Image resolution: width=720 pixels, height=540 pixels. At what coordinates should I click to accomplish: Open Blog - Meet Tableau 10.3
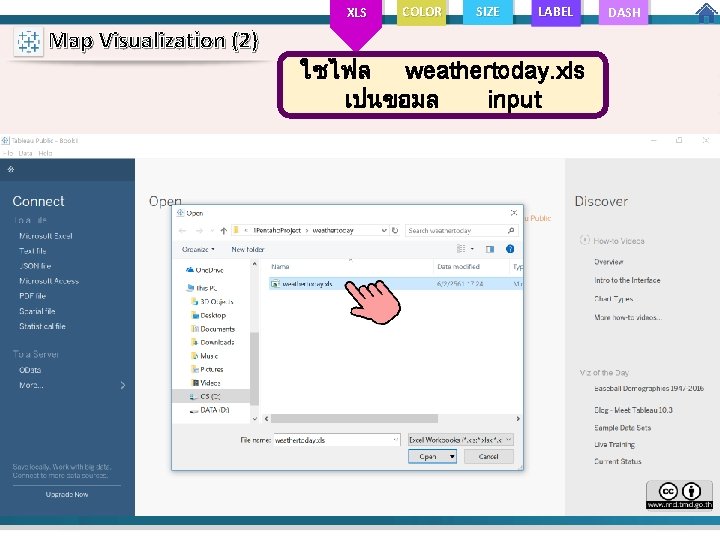tap(633, 410)
